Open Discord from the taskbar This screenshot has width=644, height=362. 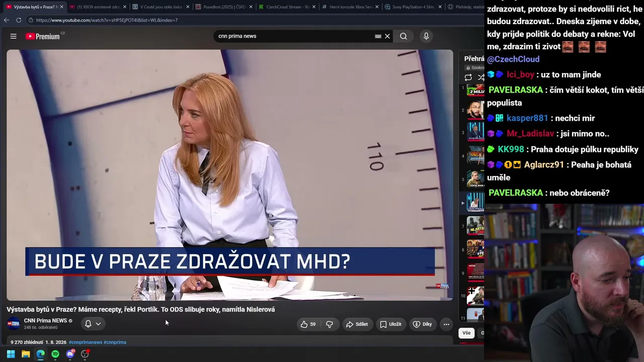click(70, 354)
